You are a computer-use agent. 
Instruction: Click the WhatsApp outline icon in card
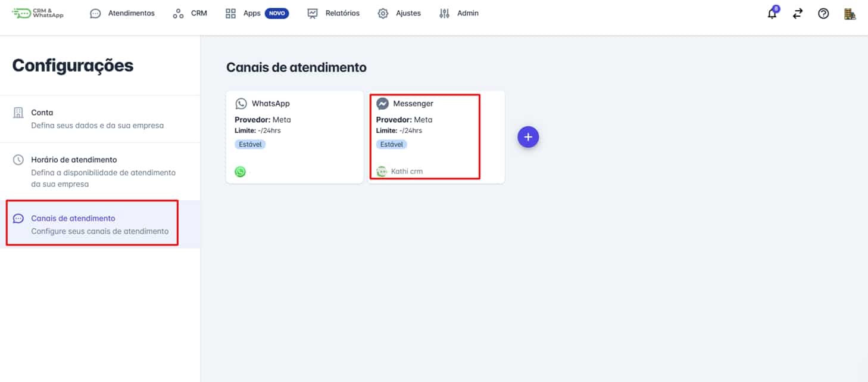tap(241, 104)
